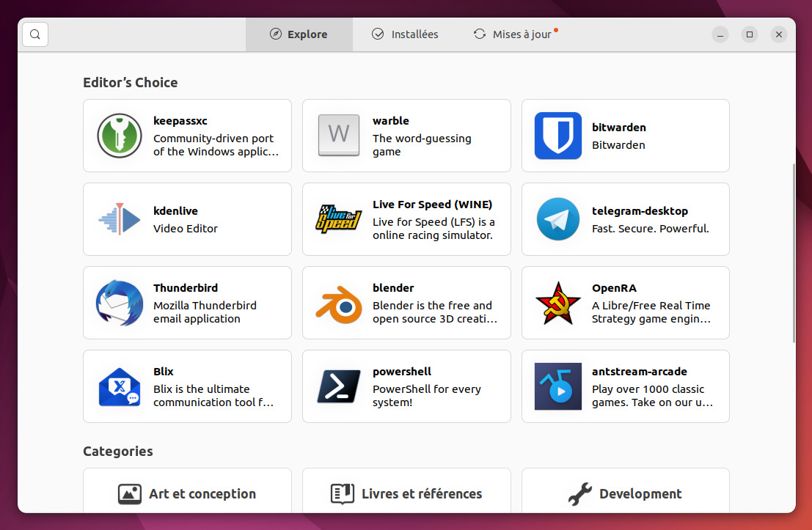
Task: Select the kdenlive app icon
Action: (x=120, y=219)
